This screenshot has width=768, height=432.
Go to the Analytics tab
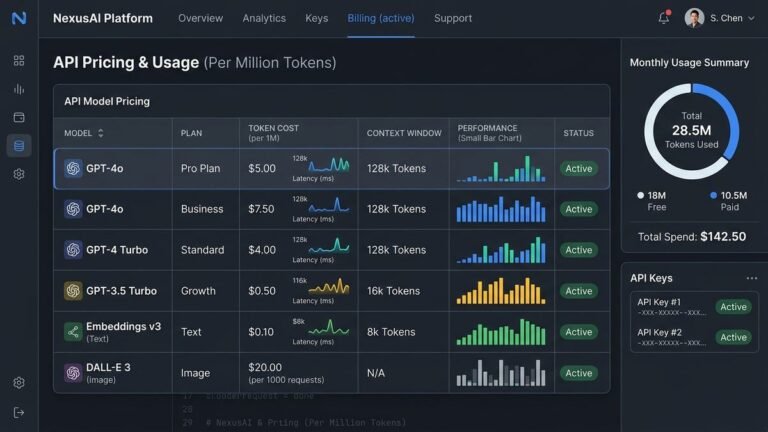point(264,18)
